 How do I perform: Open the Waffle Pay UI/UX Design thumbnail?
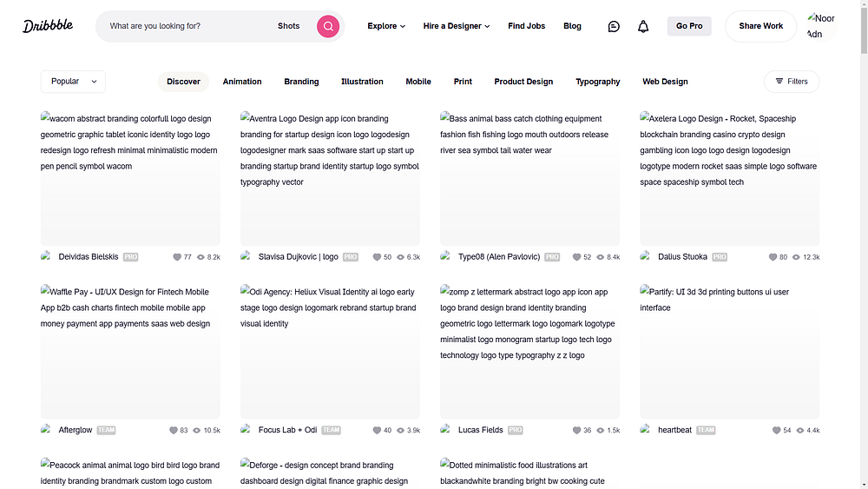tap(130, 352)
